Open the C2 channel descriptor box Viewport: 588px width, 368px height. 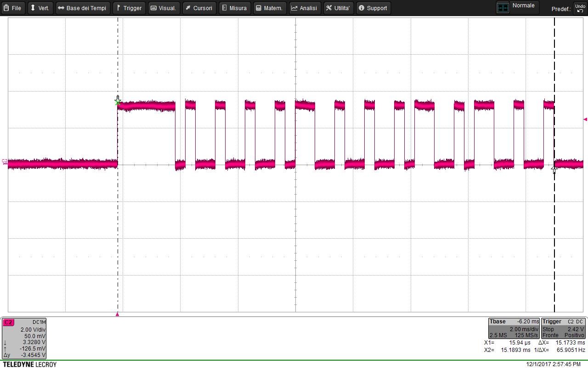(24, 338)
